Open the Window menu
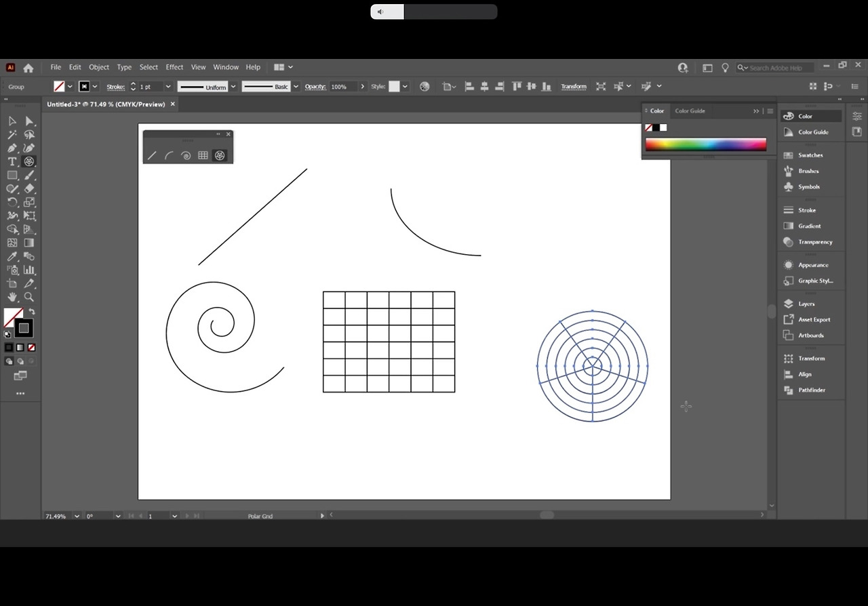The width and height of the screenshot is (868, 606). (226, 67)
